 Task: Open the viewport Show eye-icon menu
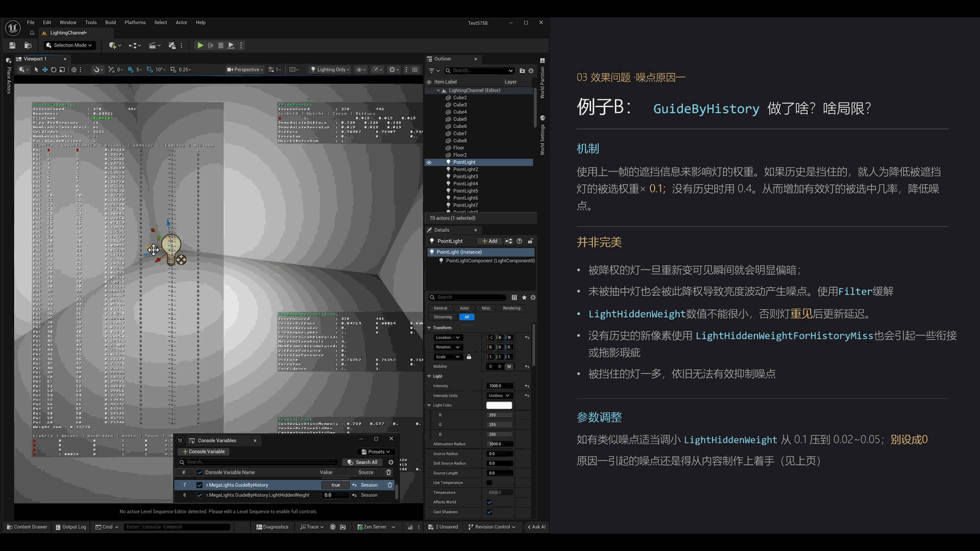(361, 70)
